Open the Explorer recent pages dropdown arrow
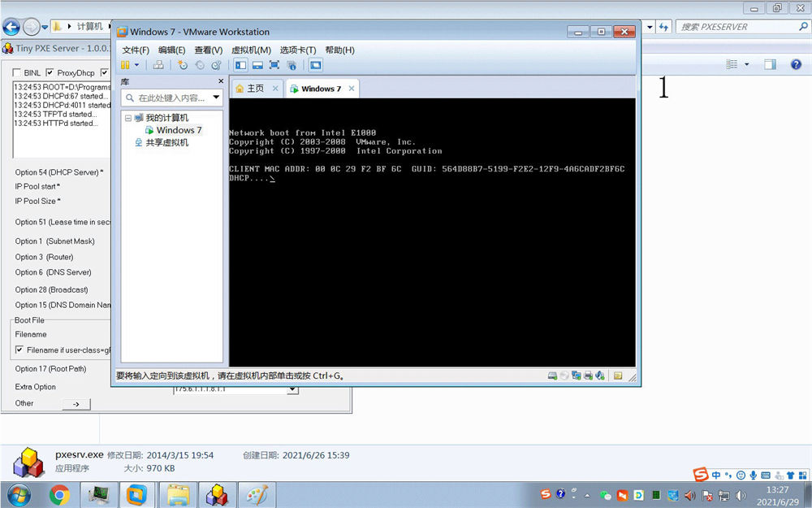Screen dimensions: 812x508 [x=45, y=27]
